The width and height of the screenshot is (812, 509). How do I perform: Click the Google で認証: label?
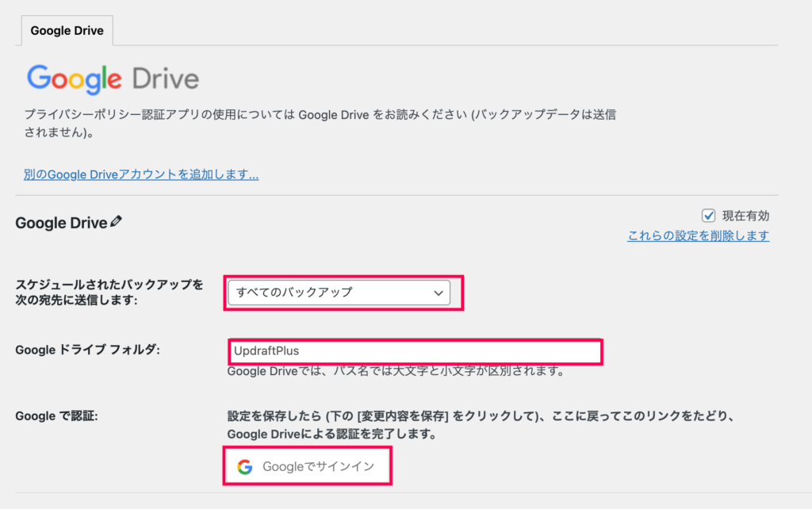56,415
